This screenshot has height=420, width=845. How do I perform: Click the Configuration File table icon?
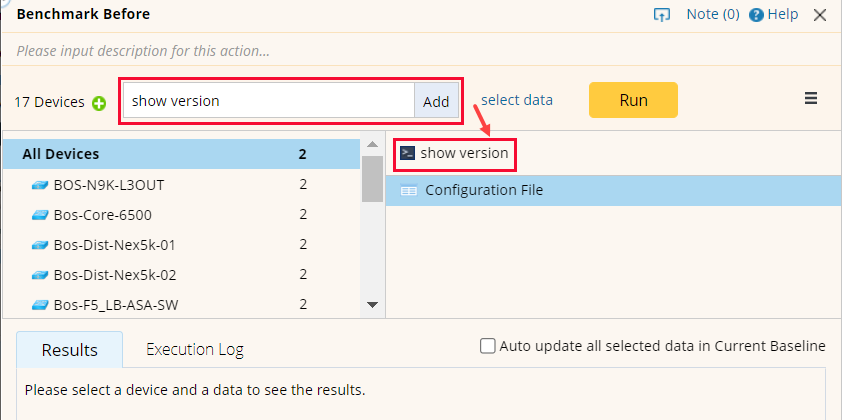point(408,190)
